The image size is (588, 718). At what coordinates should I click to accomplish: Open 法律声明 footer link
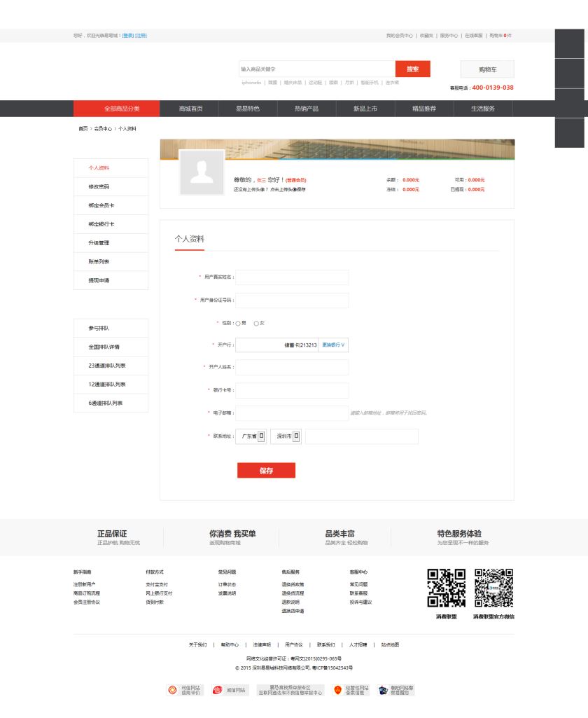(x=262, y=644)
